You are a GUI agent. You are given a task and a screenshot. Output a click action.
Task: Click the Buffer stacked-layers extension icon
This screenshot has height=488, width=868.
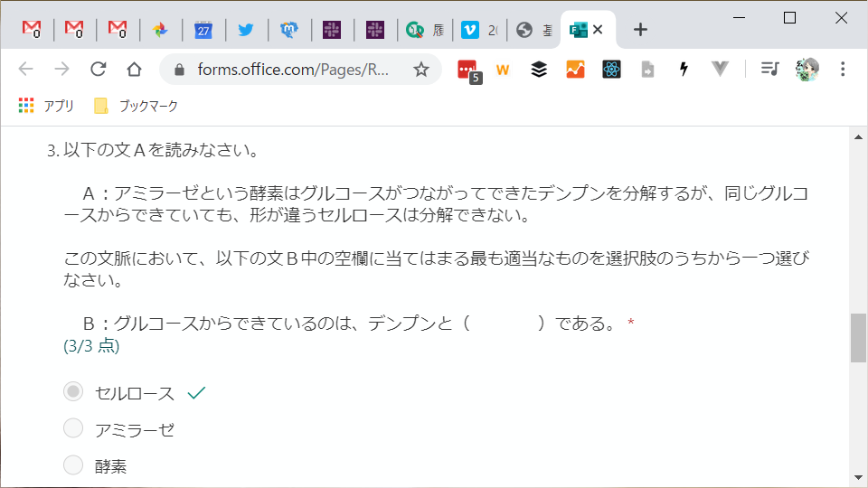(539, 70)
